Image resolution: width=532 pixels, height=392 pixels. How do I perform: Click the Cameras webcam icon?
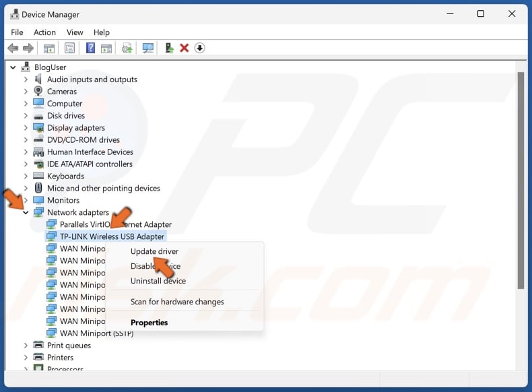pos(38,91)
